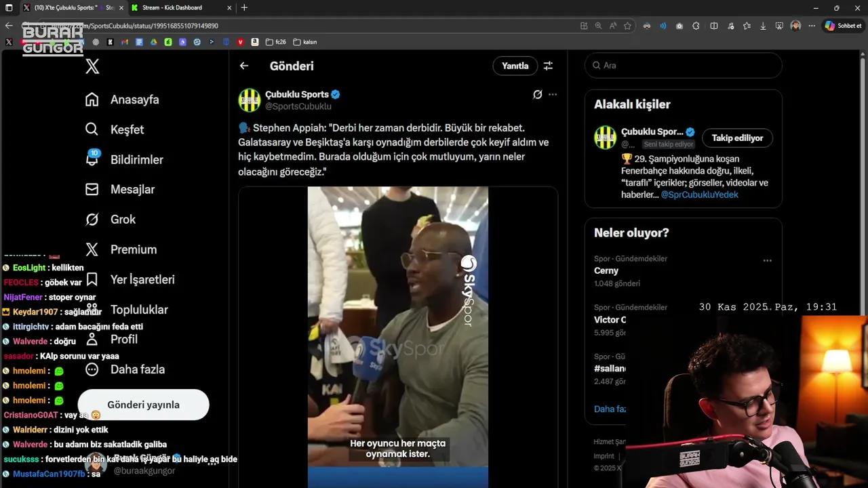
Task: Open Keşfet search page
Action: point(114,129)
